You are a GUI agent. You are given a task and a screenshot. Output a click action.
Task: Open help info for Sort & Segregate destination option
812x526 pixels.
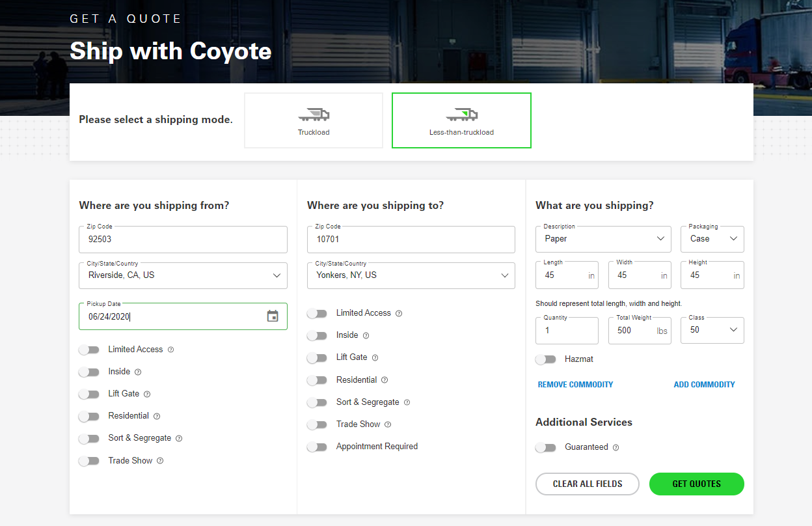[x=407, y=402]
